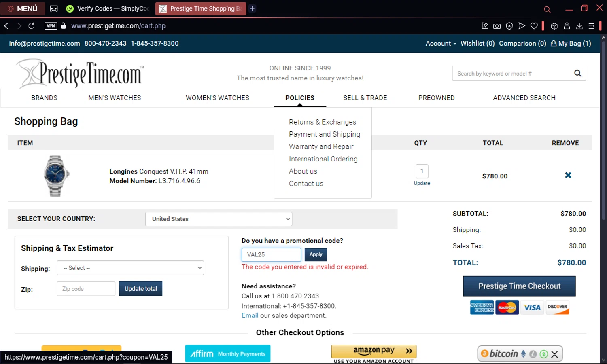
Task: Open a new tab with plus icon
Action: (x=252, y=8)
